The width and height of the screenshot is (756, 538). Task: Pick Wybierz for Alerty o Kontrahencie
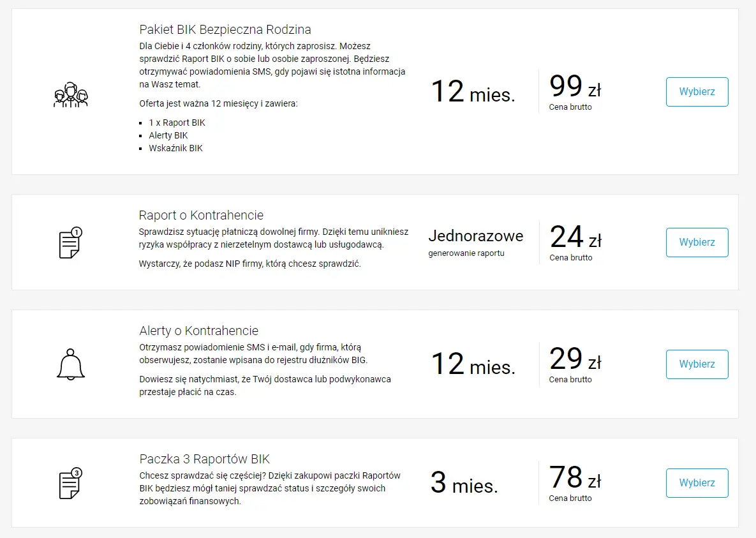click(x=697, y=364)
